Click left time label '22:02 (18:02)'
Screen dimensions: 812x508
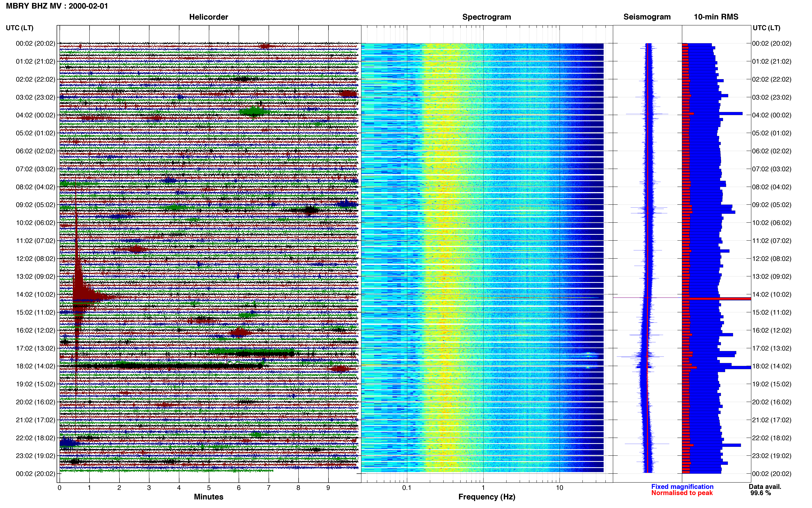point(35,438)
